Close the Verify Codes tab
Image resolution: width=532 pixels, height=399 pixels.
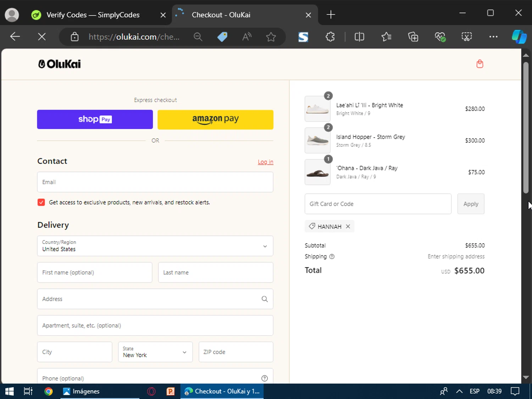tap(163, 15)
